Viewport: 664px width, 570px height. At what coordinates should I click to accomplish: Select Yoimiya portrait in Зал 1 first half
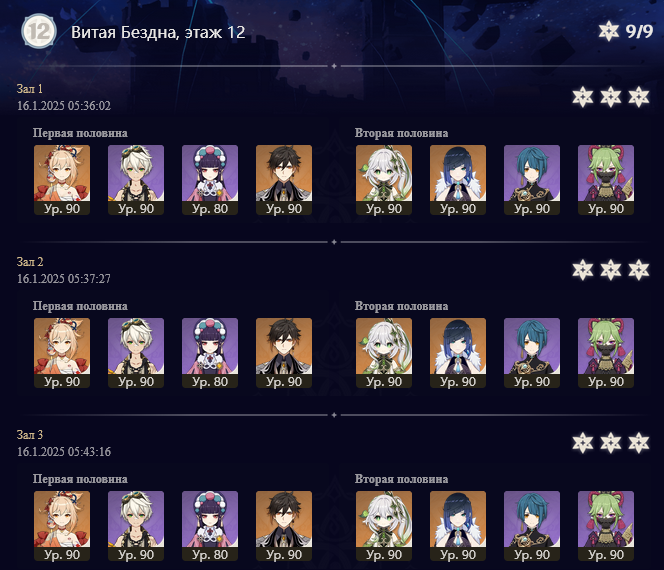pyautogui.click(x=62, y=180)
